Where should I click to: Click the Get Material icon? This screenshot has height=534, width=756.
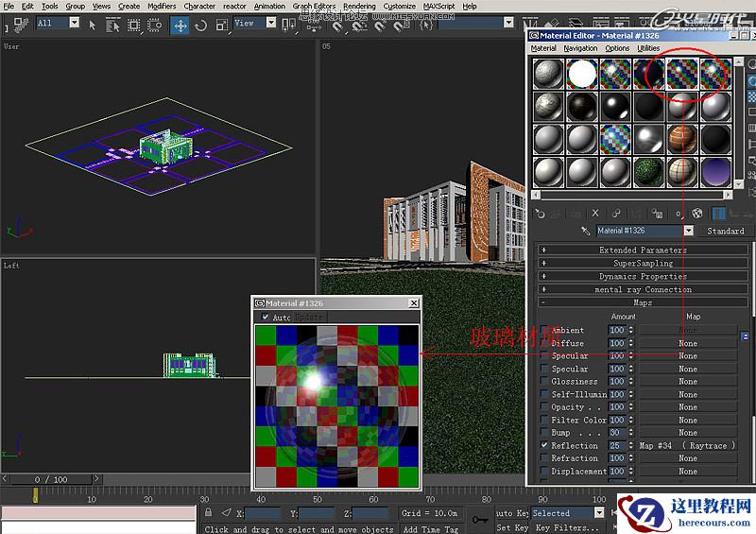point(541,214)
